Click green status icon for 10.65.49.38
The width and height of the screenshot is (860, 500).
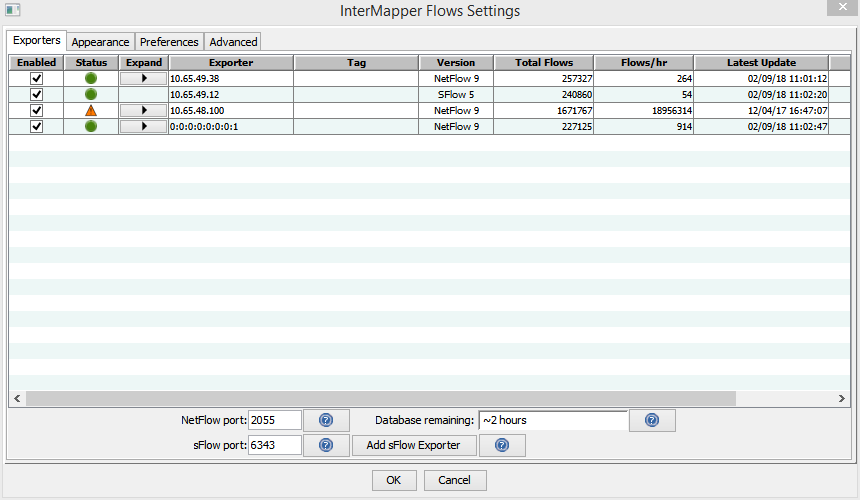click(x=91, y=78)
